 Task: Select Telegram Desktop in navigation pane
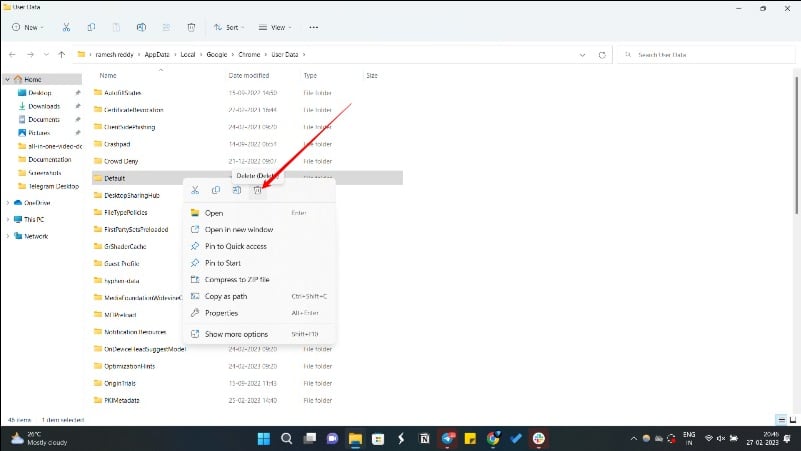click(53, 186)
